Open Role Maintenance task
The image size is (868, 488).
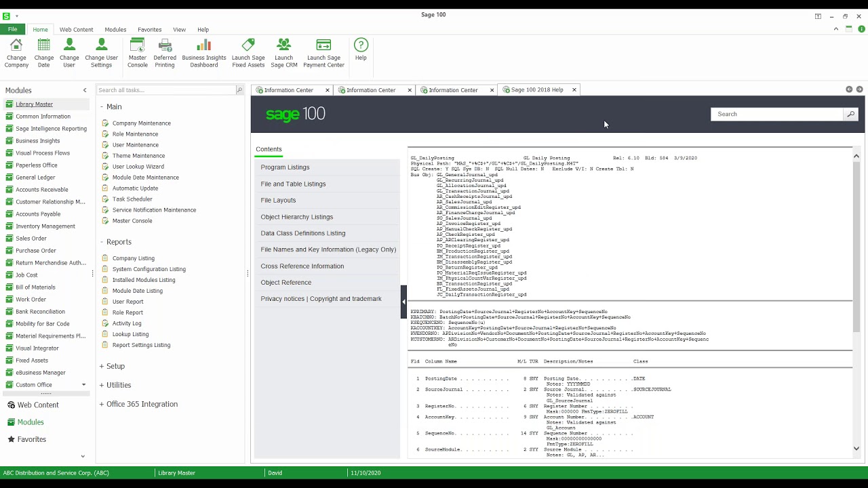click(135, 134)
